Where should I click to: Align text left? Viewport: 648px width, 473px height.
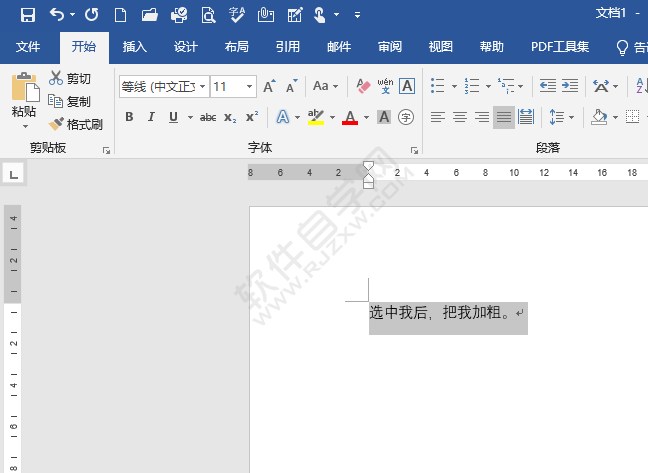[x=438, y=117]
